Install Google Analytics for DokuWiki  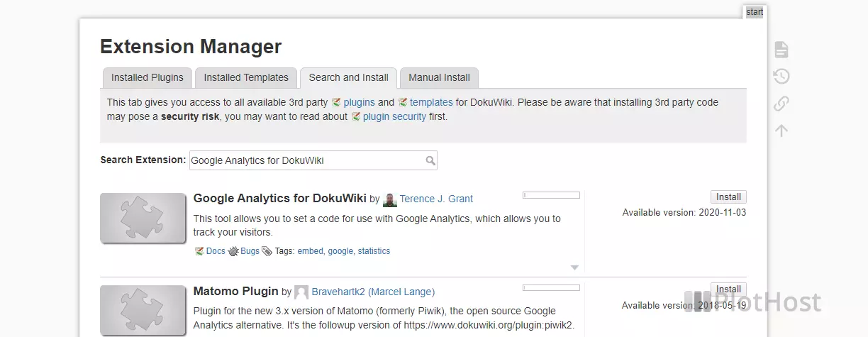728,197
